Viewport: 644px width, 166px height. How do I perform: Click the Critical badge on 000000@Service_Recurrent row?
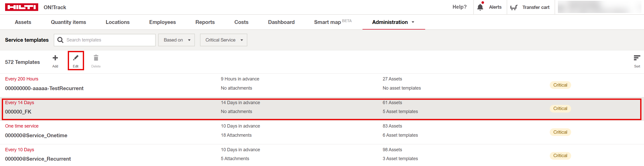coord(560,156)
